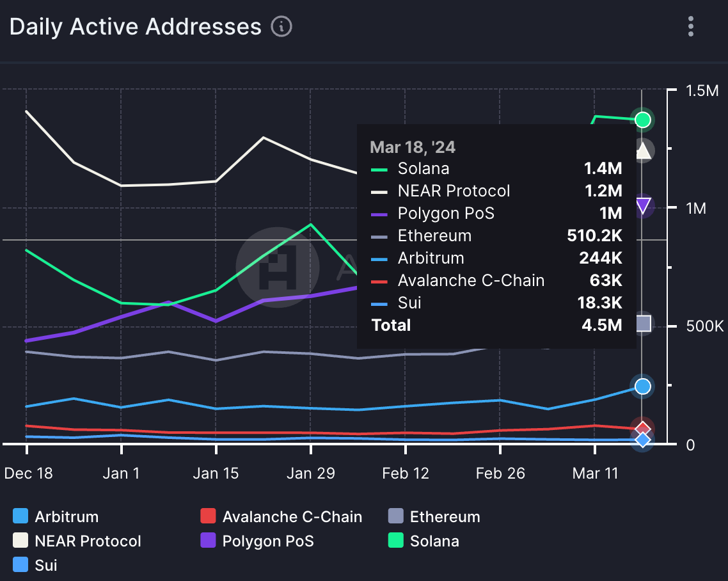This screenshot has height=581, width=728.
Task: Click Solana 1.4M value in tooltip
Action: (603, 168)
